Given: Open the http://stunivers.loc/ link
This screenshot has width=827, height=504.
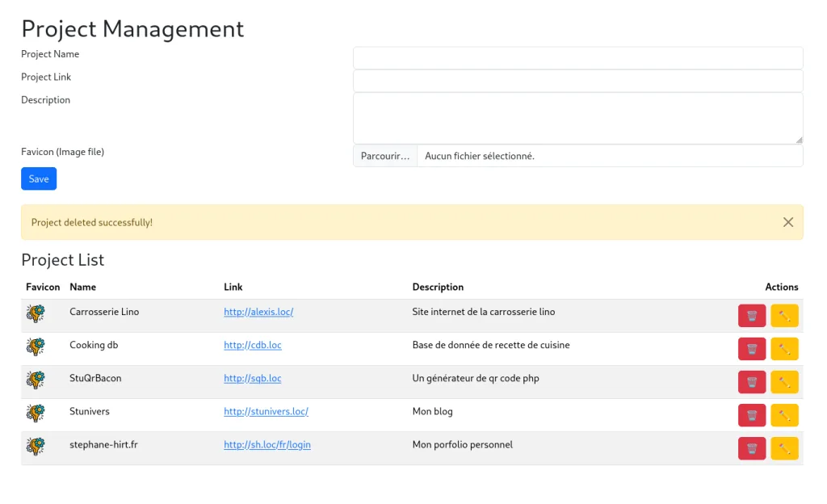Looking at the screenshot, I should pyautogui.click(x=266, y=411).
